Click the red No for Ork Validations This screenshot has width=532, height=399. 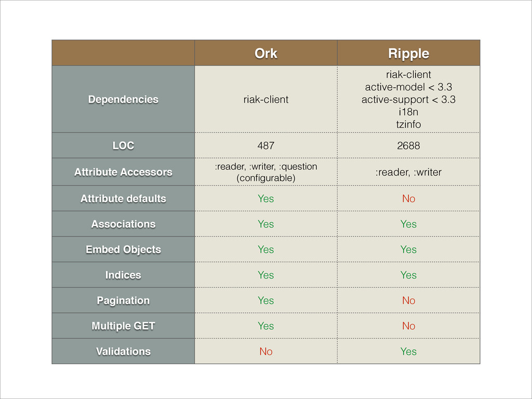pyautogui.click(x=265, y=351)
